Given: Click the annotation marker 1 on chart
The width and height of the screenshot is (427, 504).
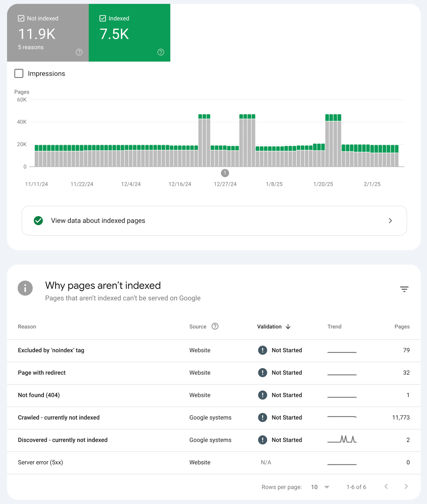Looking at the screenshot, I should click(x=225, y=173).
